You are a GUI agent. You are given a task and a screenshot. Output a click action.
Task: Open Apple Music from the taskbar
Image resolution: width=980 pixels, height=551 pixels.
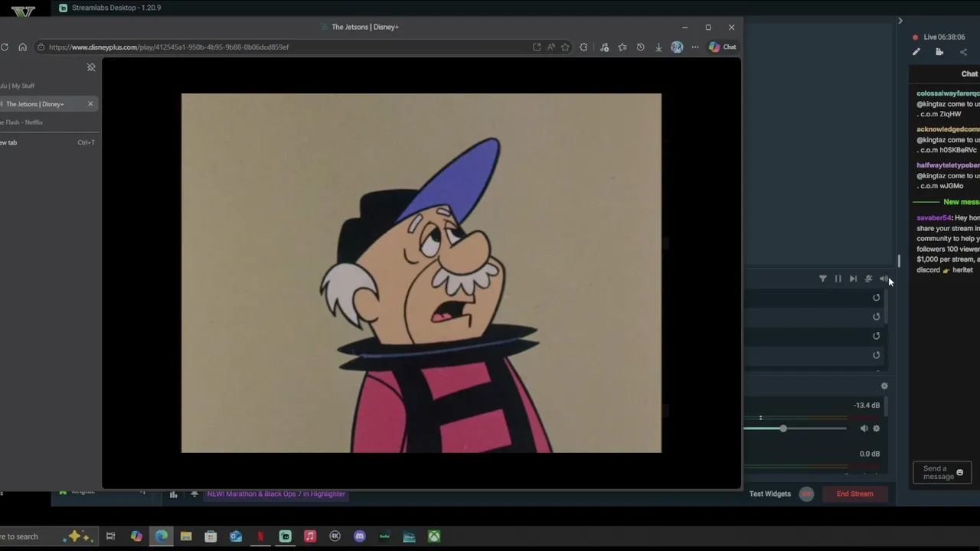tap(310, 536)
